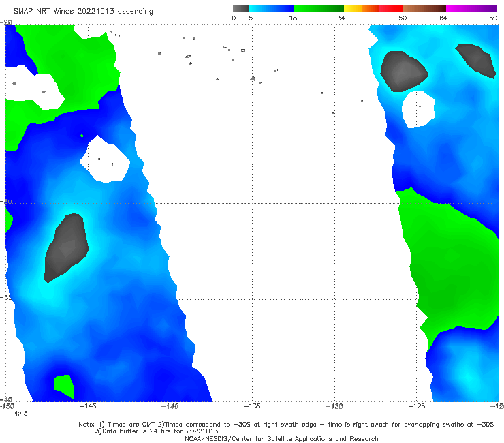Click the swath time label '4:45'

point(21,414)
